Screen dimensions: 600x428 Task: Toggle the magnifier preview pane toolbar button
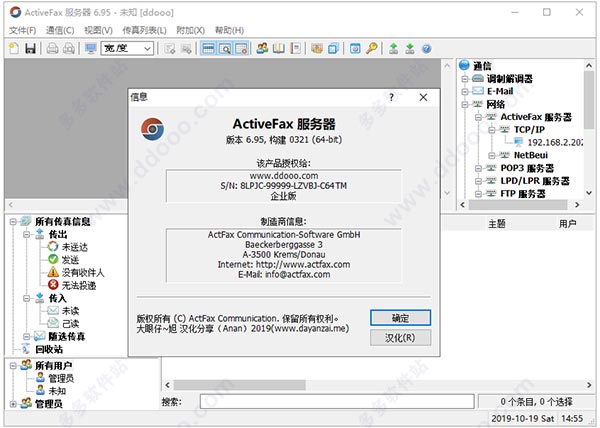tap(225, 49)
